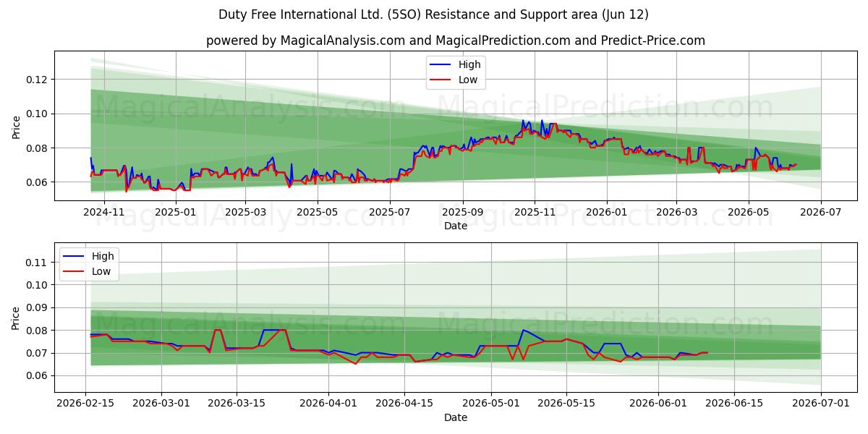Click the top chart x-axis label '2025-11'

coord(535,212)
